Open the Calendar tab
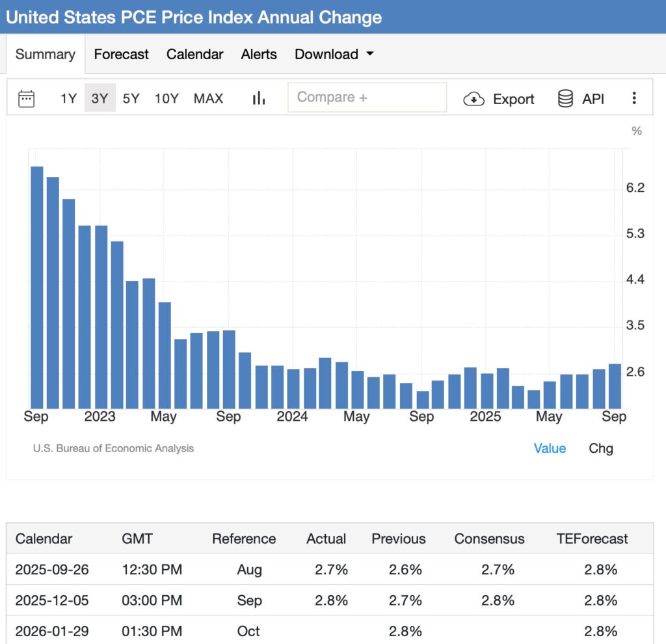666x644 pixels. [194, 54]
